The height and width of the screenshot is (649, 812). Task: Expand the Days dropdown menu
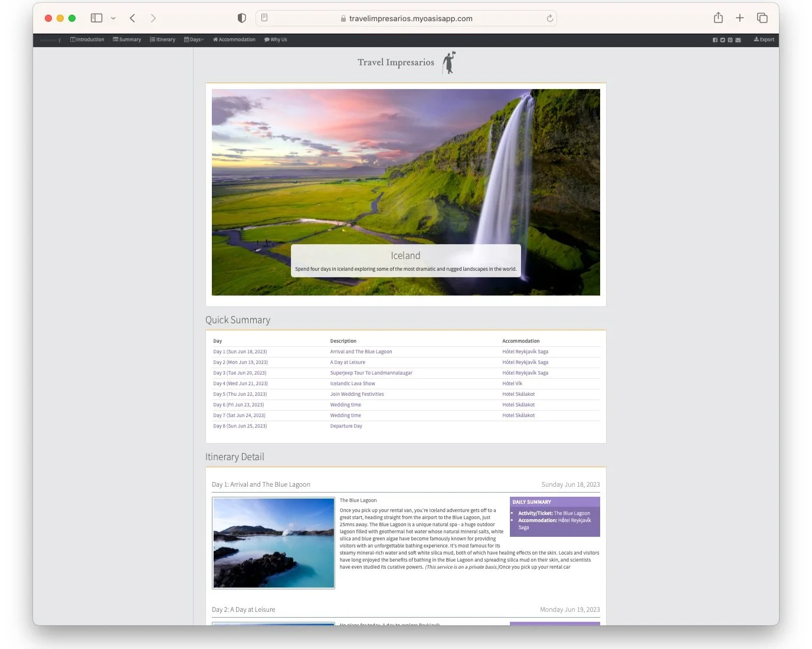click(194, 40)
